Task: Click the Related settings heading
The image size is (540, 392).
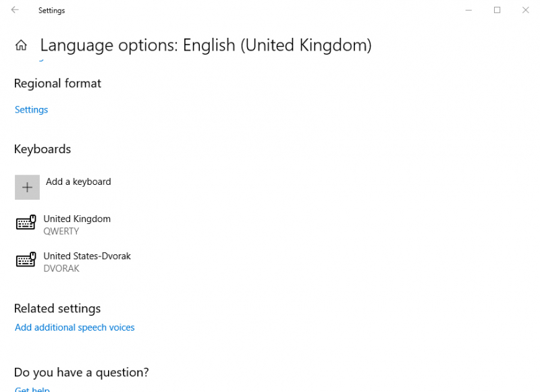Action: pos(57,309)
